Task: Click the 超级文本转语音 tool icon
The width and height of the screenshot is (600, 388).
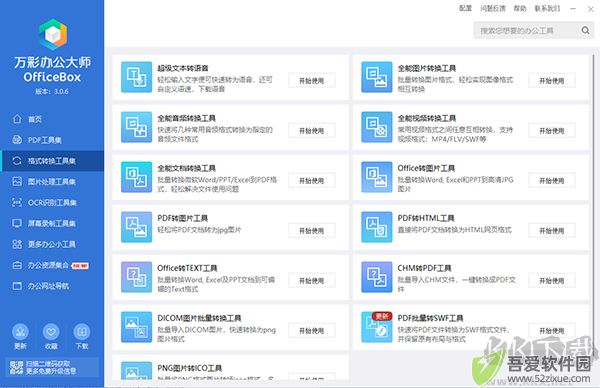Action: (136, 77)
